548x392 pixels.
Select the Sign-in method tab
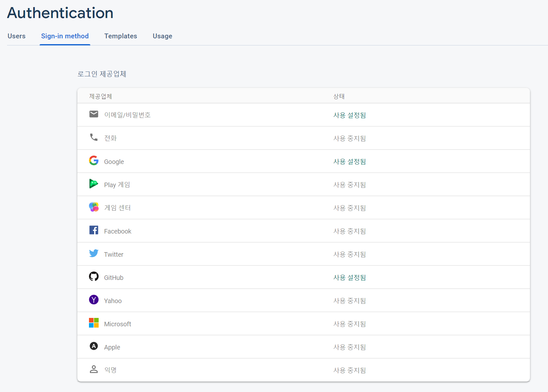65,36
